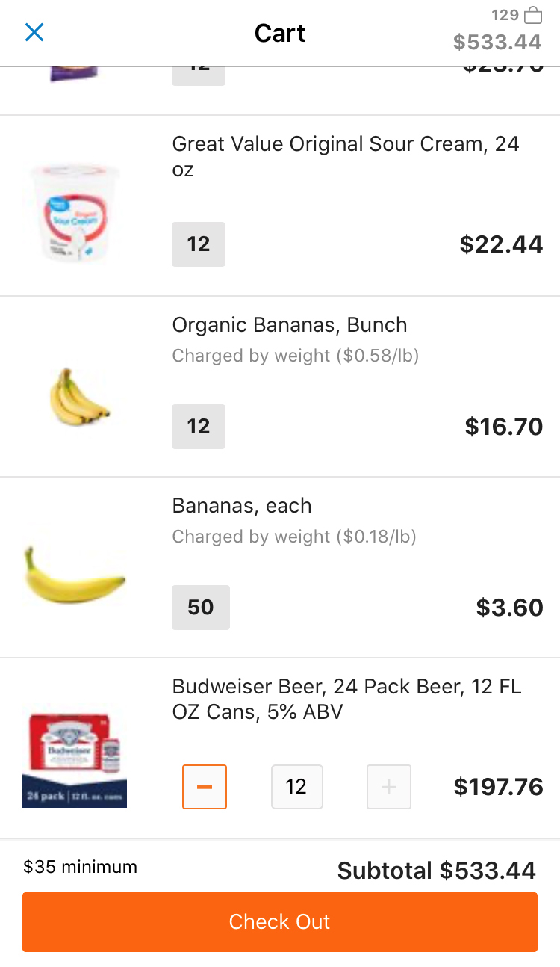
Task: Open the Organic Bananas, Bunch product title
Action: click(290, 325)
